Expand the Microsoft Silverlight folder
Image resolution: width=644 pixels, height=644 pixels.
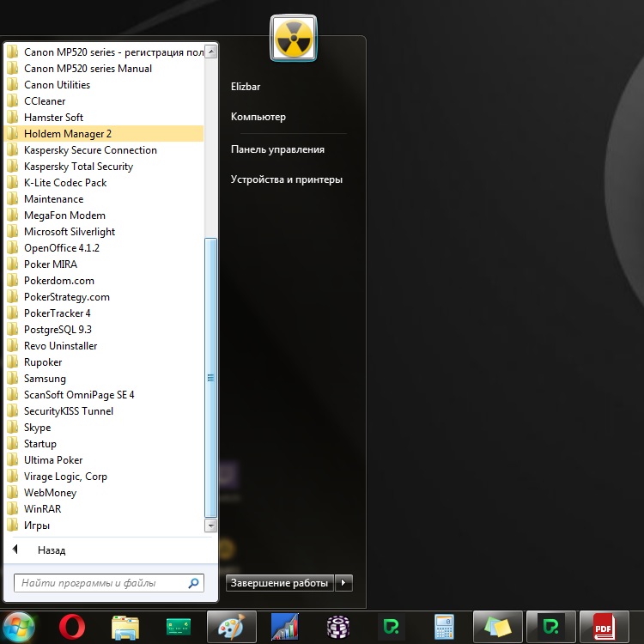pyautogui.click(x=104, y=232)
